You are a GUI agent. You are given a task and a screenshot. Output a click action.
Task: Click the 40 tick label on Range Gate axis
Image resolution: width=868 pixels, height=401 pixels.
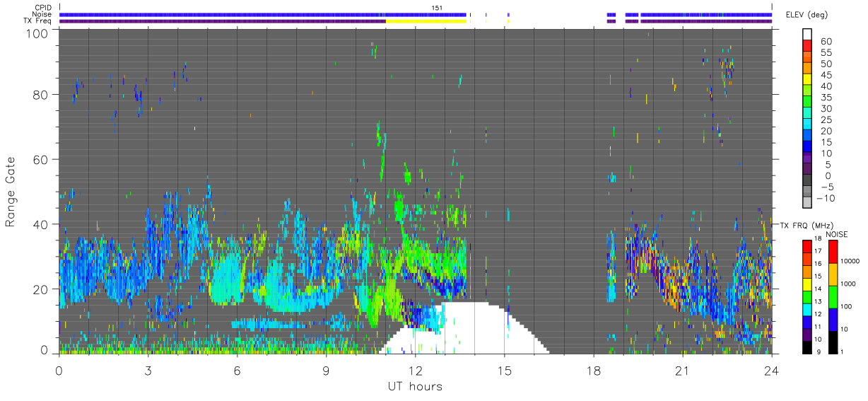tap(42, 224)
